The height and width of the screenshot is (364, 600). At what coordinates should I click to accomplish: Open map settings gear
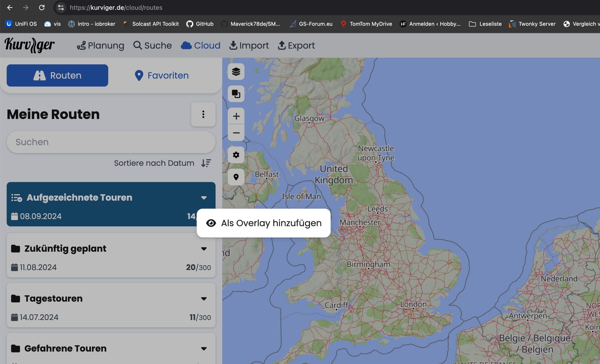point(236,155)
